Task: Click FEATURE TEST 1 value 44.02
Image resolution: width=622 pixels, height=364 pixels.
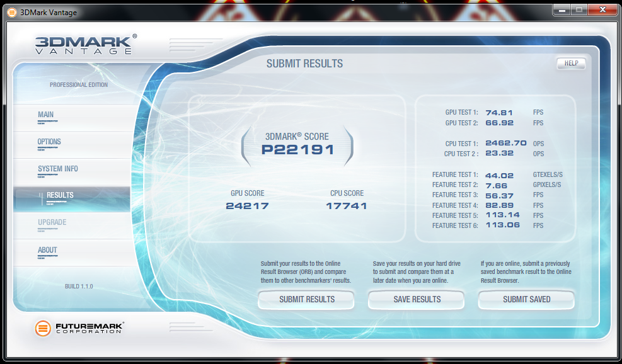Action: [x=499, y=175]
